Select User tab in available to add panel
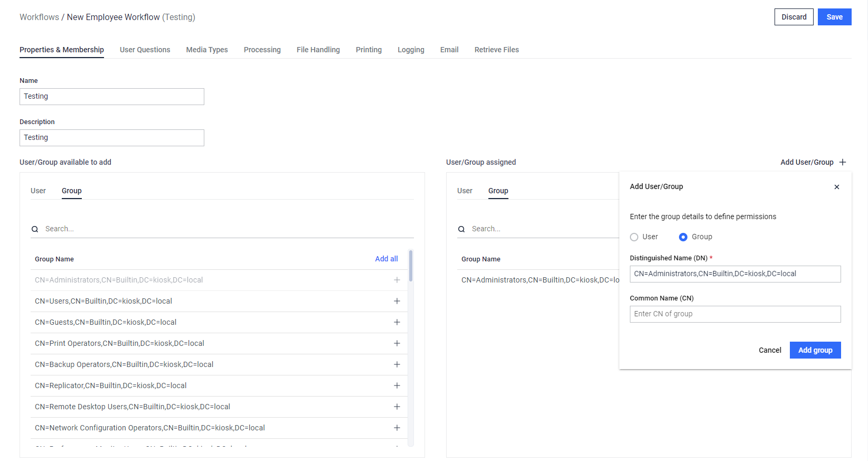The height and width of the screenshot is (461, 868). [x=38, y=191]
